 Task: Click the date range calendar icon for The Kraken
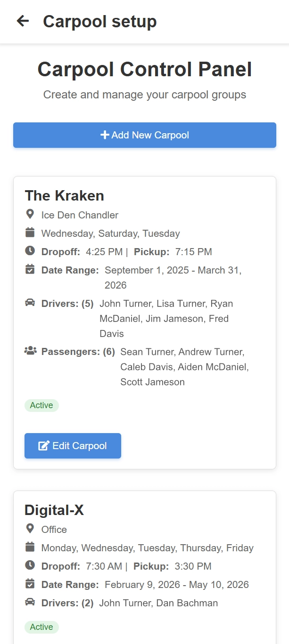coord(30,269)
